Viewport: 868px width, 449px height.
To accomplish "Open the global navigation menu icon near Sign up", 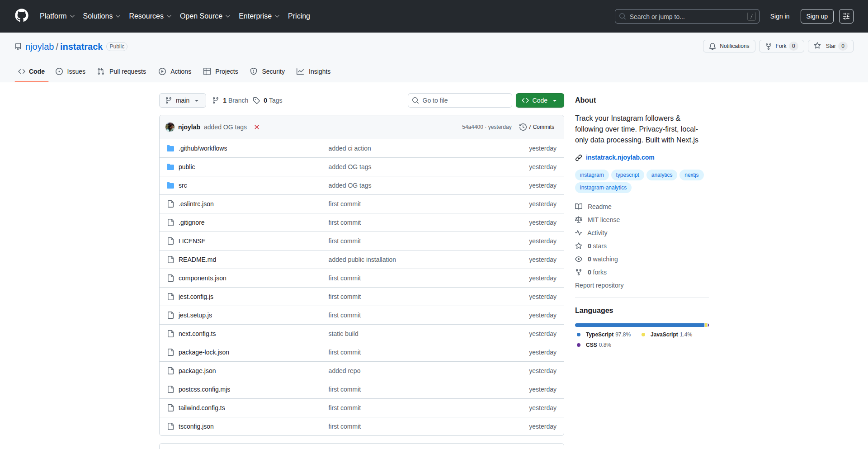I will pyautogui.click(x=846, y=16).
